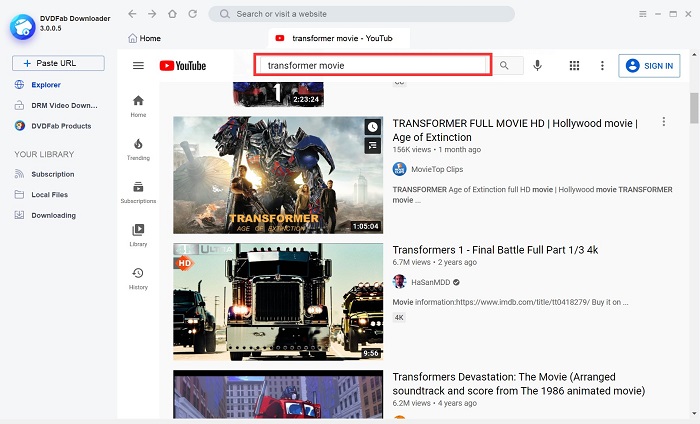Open Transformers Devastation: The Movie title link
The width and height of the screenshot is (700, 424).
coord(519,383)
